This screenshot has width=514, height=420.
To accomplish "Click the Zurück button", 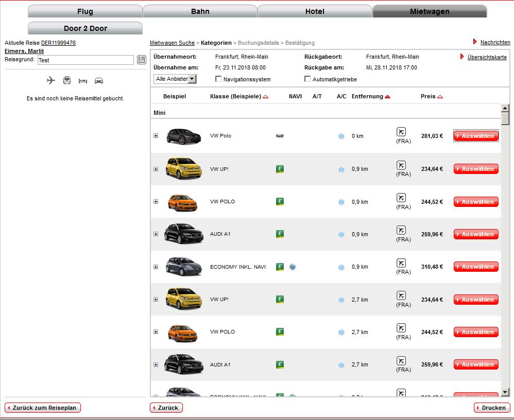I will pyautogui.click(x=166, y=408).
